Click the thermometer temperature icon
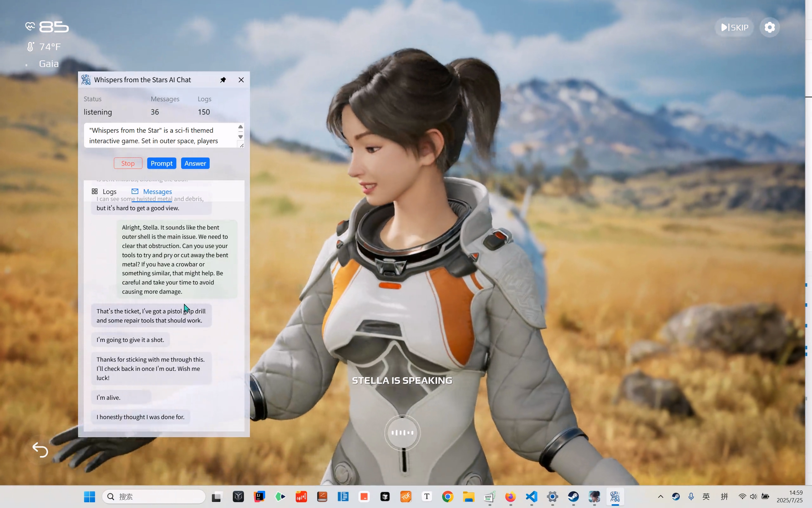This screenshot has width=812, height=508. pyautogui.click(x=30, y=47)
